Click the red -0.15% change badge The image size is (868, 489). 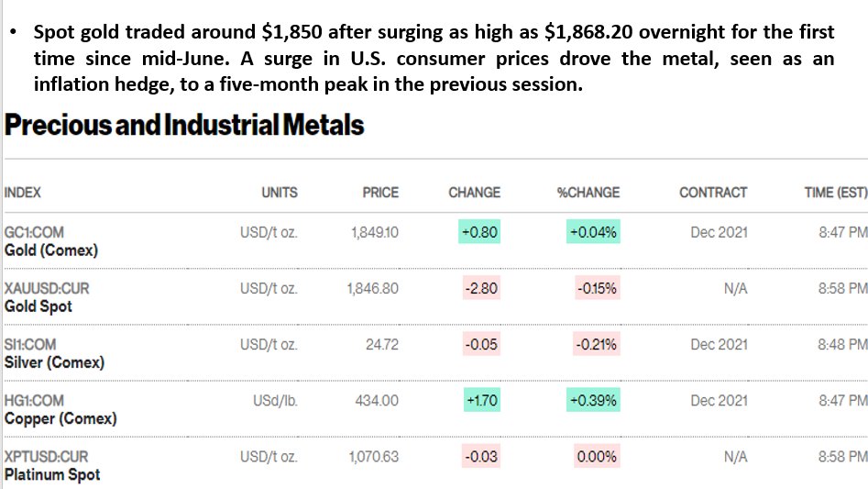pyautogui.click(x=597, y=288)
